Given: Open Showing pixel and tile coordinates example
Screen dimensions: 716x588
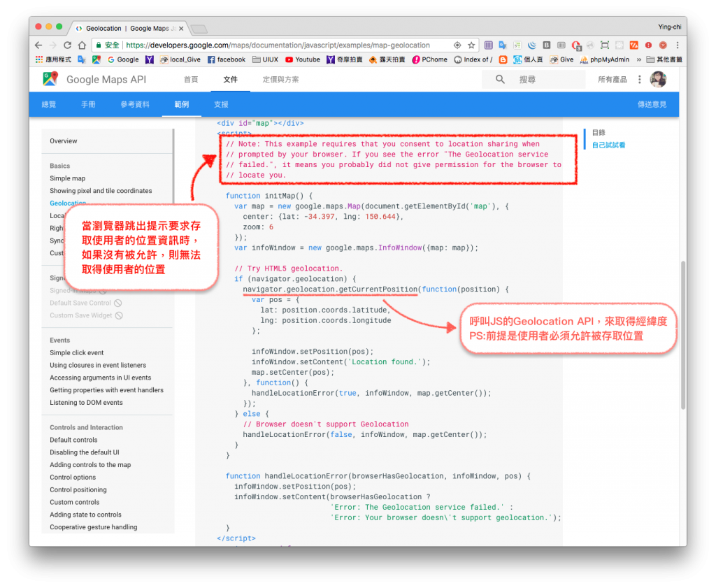Looking at the screenshot, I should (101, 191).
